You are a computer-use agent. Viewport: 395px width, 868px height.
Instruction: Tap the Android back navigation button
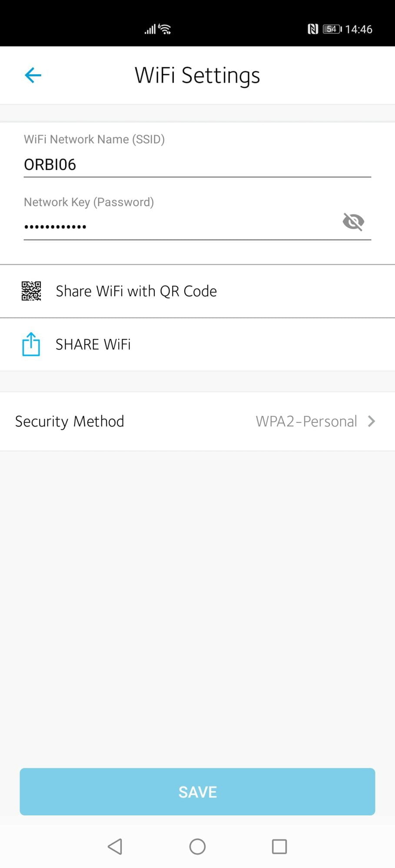115,846
